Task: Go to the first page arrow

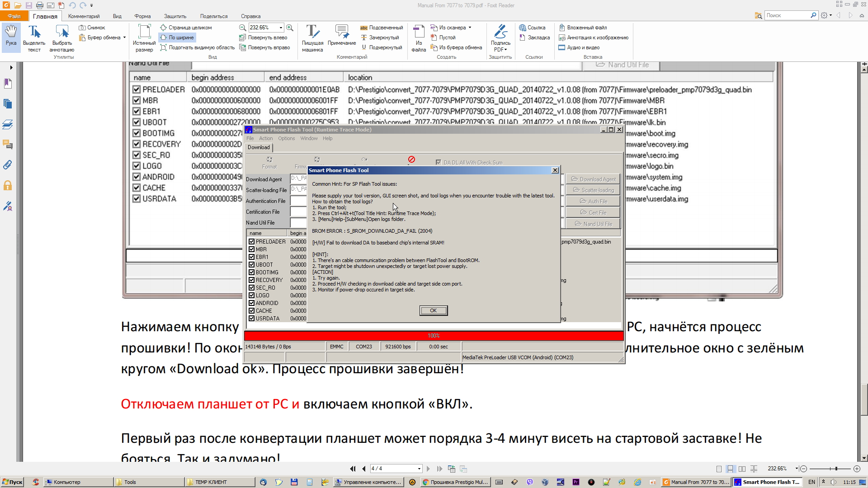Action: 353,469
